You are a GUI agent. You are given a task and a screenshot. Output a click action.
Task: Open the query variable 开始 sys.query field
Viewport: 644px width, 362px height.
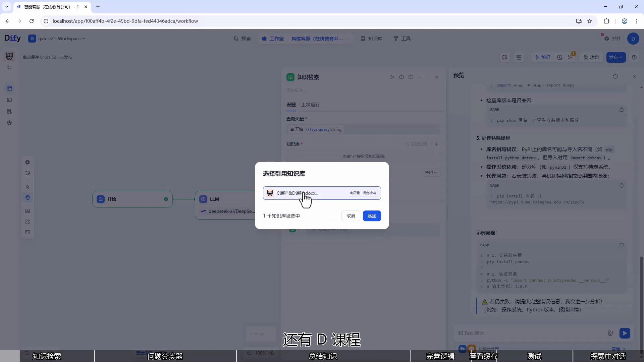(363, 129)
